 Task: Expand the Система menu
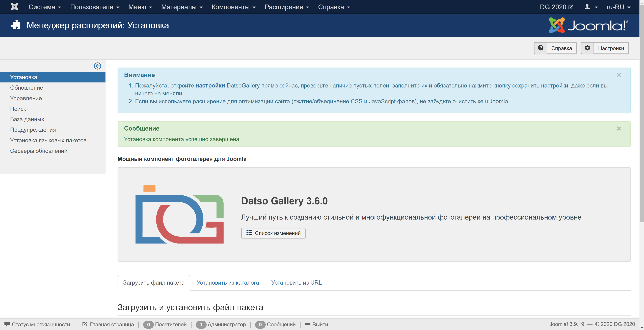click(x=45, y=7)
